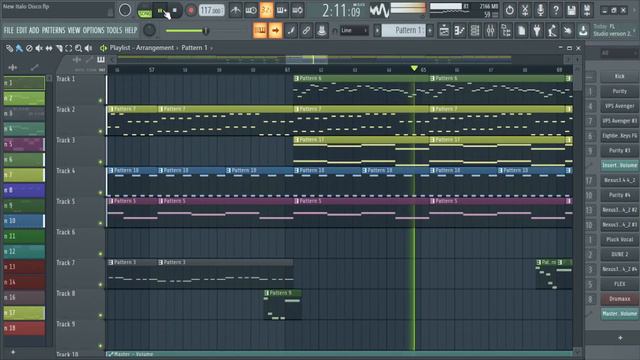Select the playlist Paint brush tool
Screen dimensions: 640x360
(x=19, y=49)
